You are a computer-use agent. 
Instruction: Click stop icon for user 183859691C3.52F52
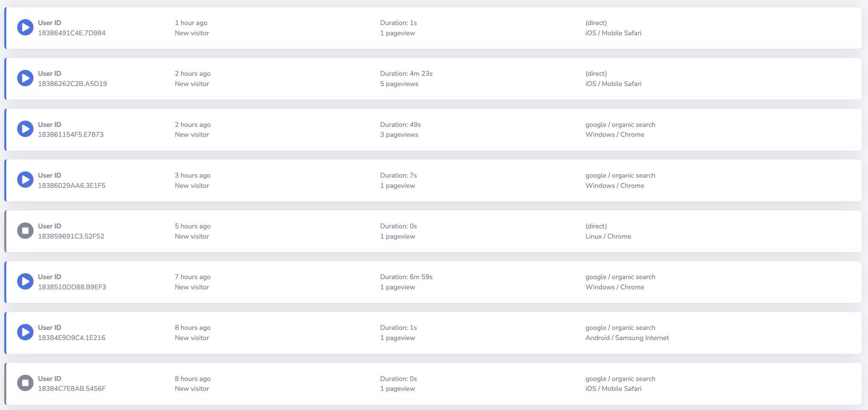point(25,231)
